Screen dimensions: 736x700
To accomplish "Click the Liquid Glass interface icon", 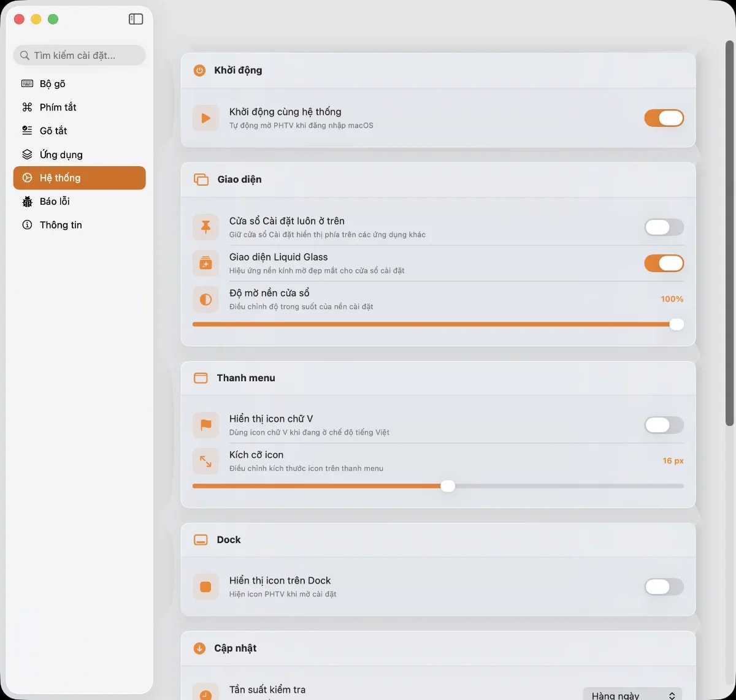I will pos(205,264).
